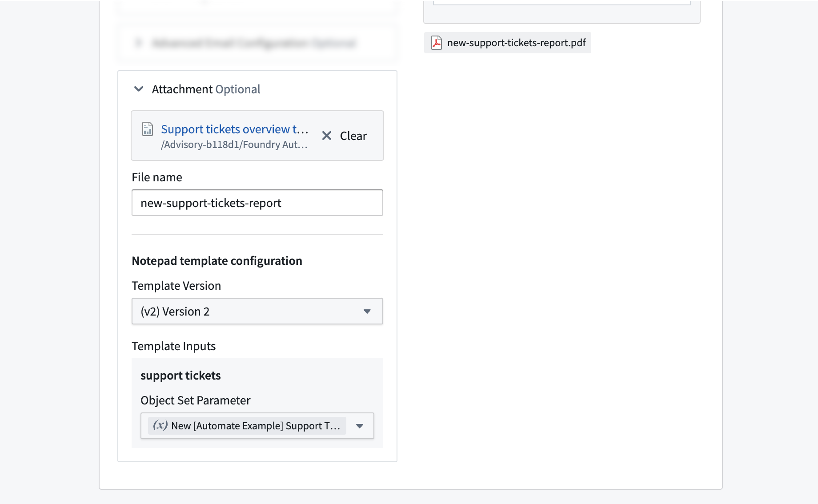Image resolution: width=818 pixels, height=504 pixels.
Task: Click the attachment path /Advisory-b118d1 text
Action: point(234,144)
